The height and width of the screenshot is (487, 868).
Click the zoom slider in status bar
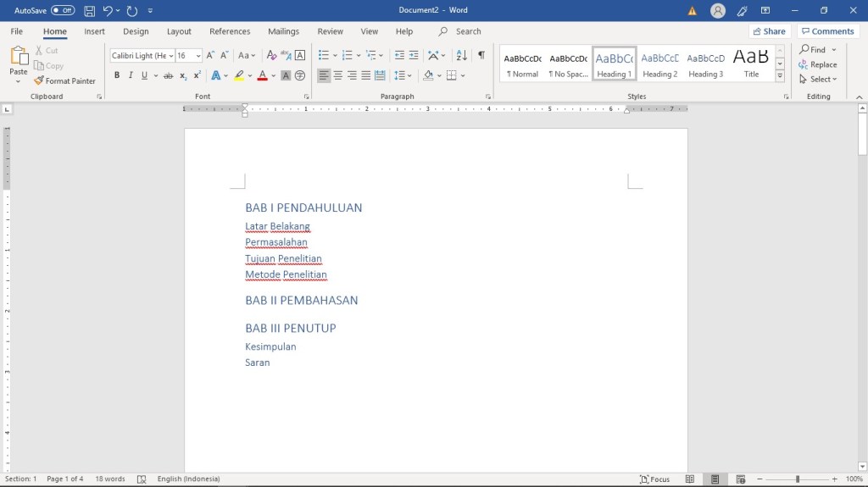[x=797, y=479]
